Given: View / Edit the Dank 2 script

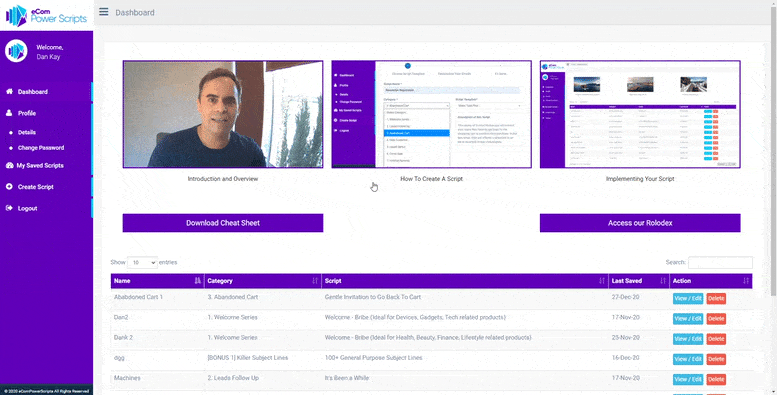Looking at the screenshot, I should tap(688, 339).
